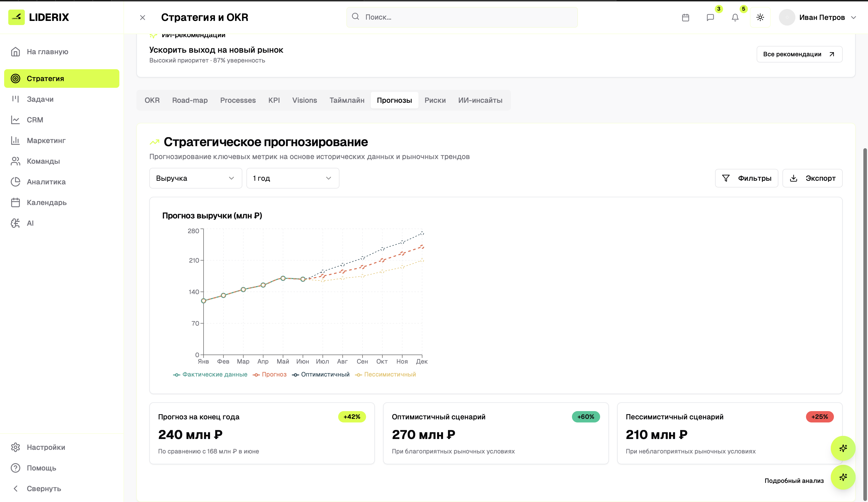Screen dimensions: 868x502
Task: Click the Настройки gear icon
Action: (x=16, y=447)
